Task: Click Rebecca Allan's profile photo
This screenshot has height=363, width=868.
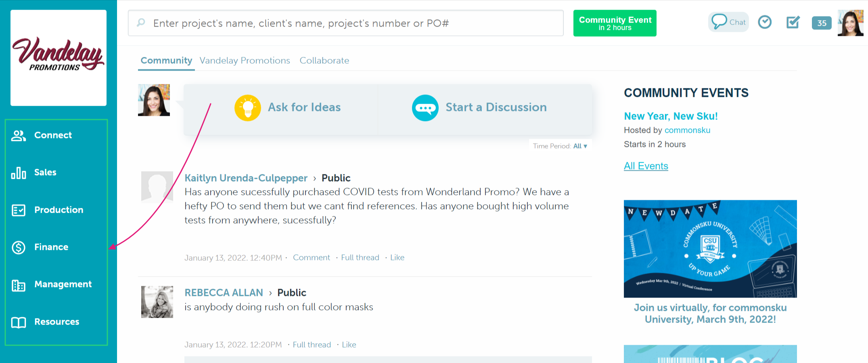Action: [157, 302]
